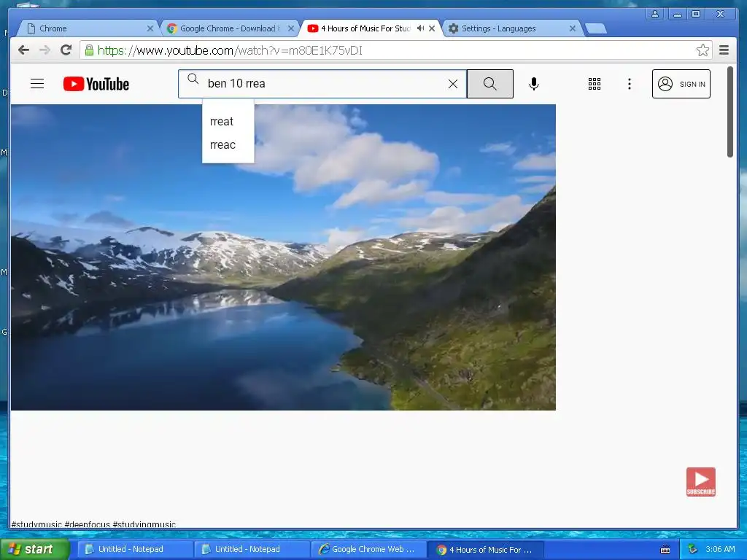Click the red SUBSCRIBE overlay button
The height and width of the screenshot is (560, 747).
701,481
